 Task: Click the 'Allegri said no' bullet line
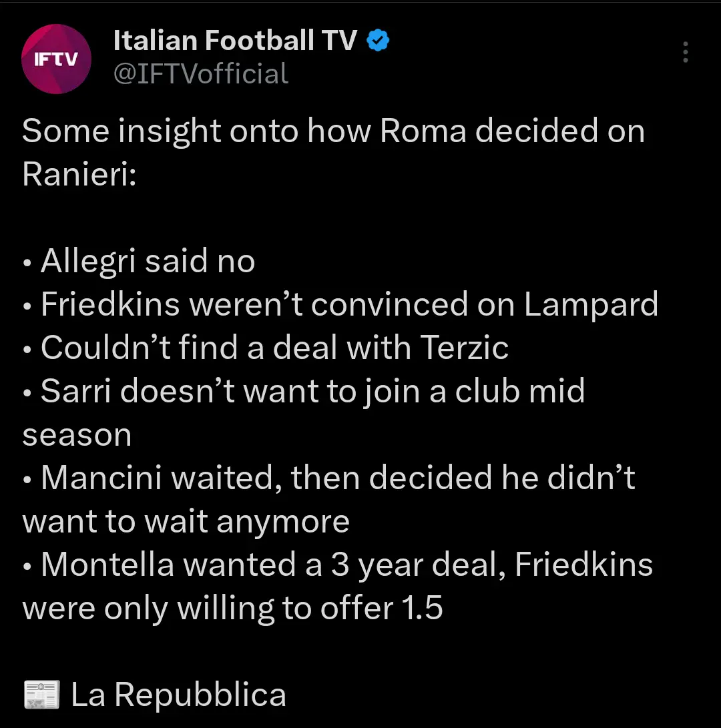pos(148,261)
